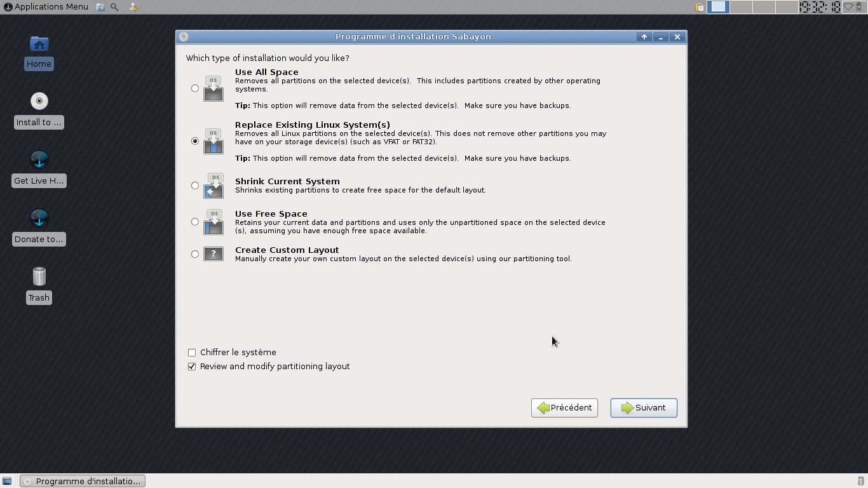Click the Use All Space disk icon
The width and height of the screenshot is (868, 488).
214,89
